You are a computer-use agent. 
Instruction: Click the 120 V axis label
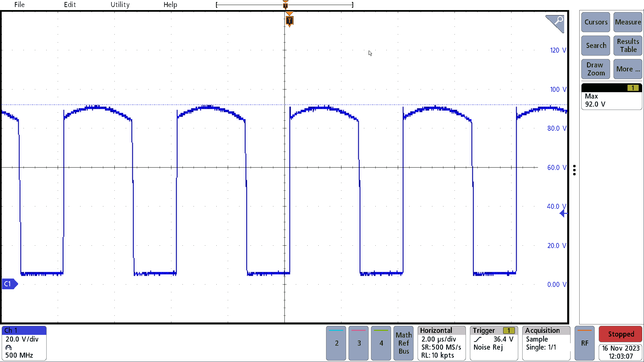(x=558, y=50)
